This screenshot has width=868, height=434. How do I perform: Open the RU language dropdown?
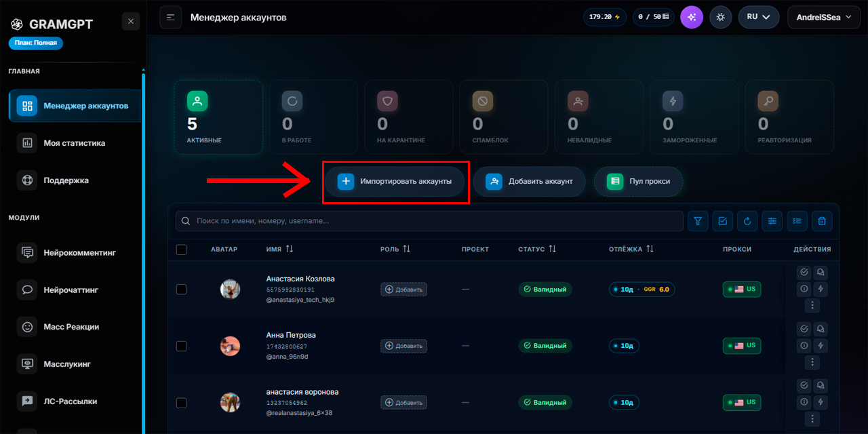(x=759, y=17)
